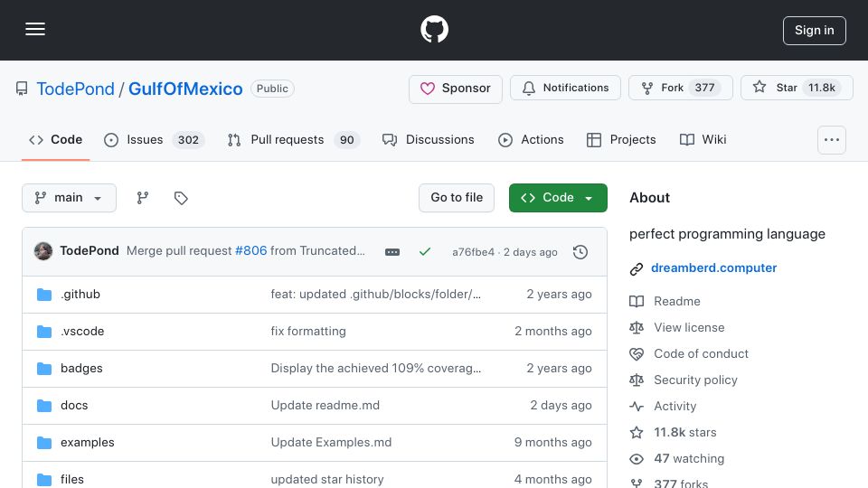Open commit history clock icon
The image size is (868, 488).
click(580, 252)
